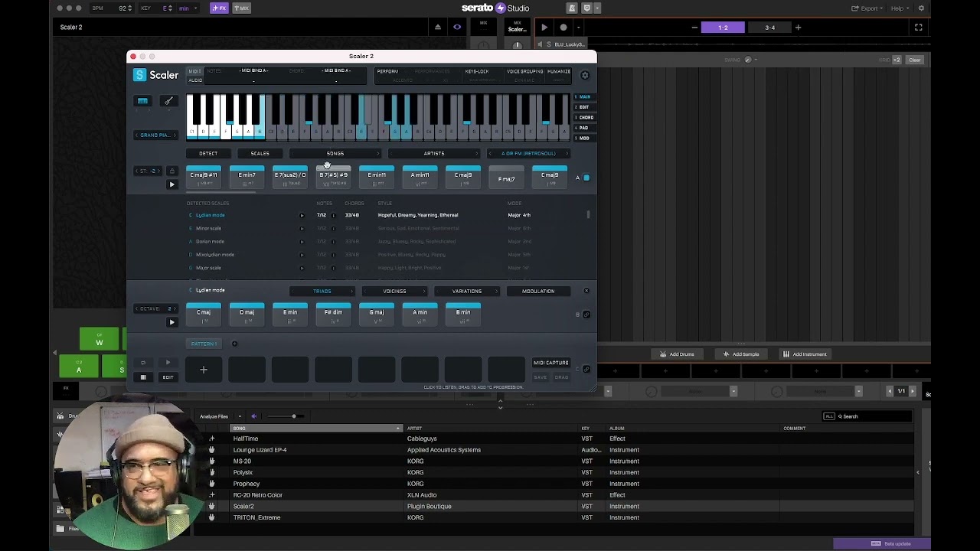Show info for Lydian mode scale
980x551 pixels.
tap(333, 215)
